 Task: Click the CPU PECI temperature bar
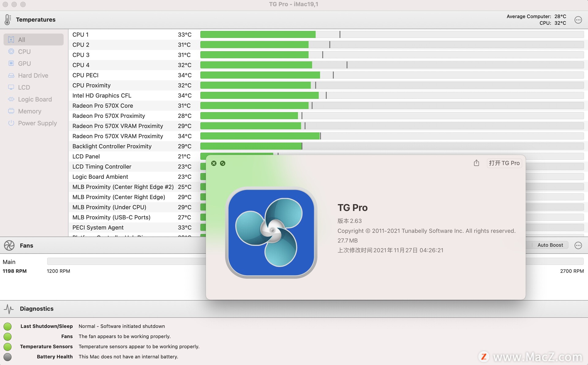click(x=392, y=75)
